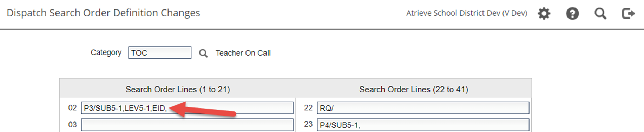Sign out using the logout arrow icon
This screenshot has height=132, width=644.
[x=628, y=14]
